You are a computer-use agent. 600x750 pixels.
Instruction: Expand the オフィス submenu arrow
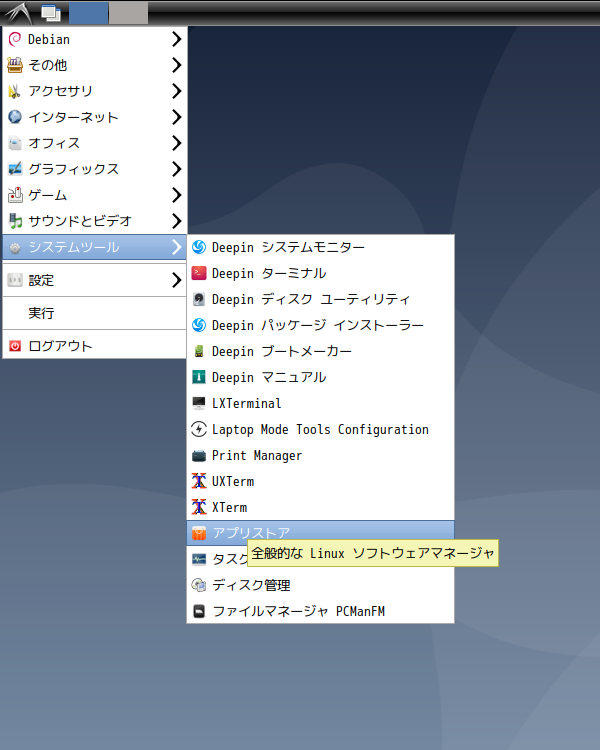(177, 143)
